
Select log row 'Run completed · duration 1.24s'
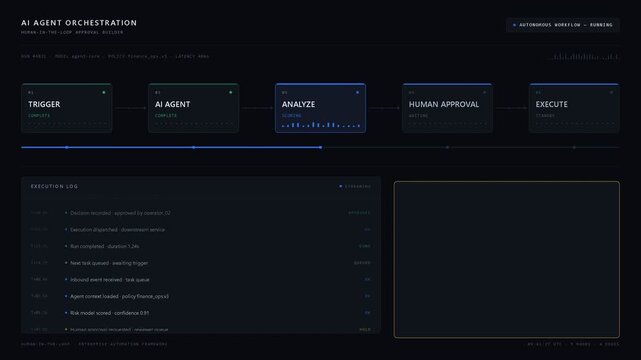click(x=201, y=246)
